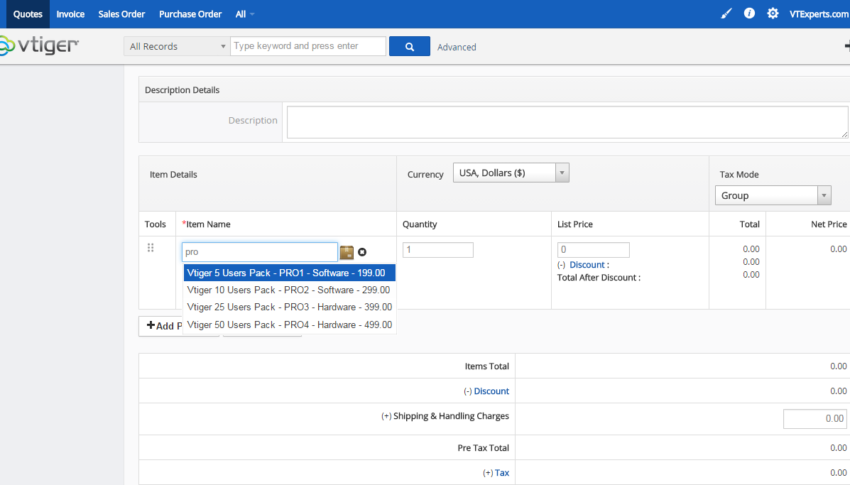Image resolution: width=850 pixels, height=485 pixels.
Task: Open the settings gear icon
Action: (x=772, y=14)
